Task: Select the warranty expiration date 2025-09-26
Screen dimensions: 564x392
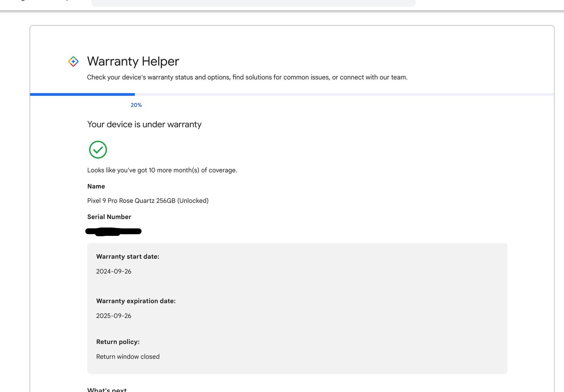Action: coord(114,316)
